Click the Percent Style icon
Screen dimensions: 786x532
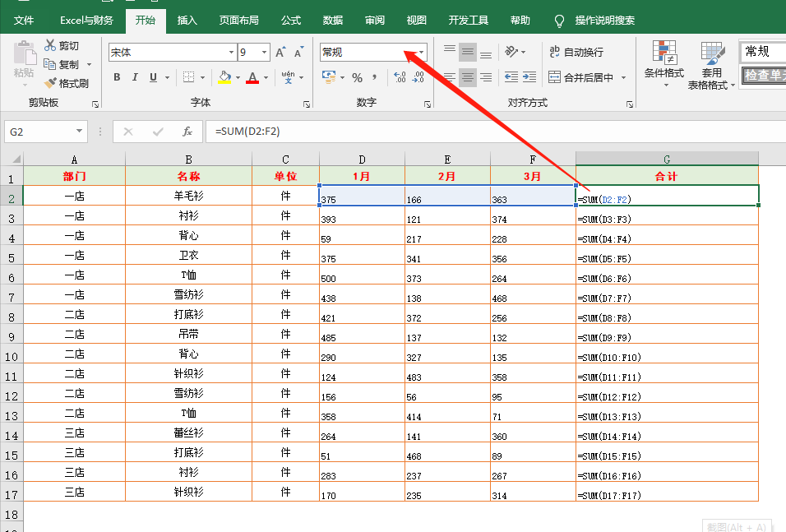[x=356, y=77]
